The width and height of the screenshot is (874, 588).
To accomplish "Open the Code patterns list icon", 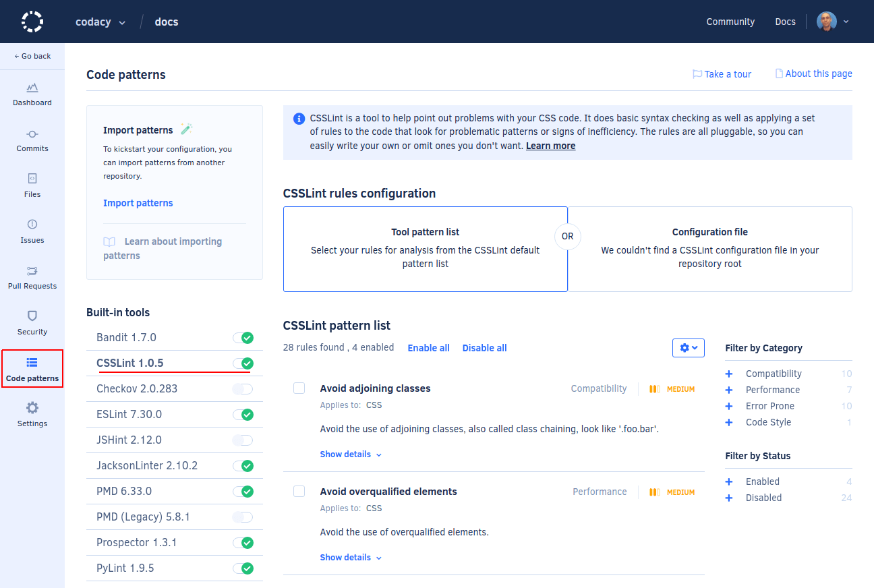I will (x=32, y=363).
